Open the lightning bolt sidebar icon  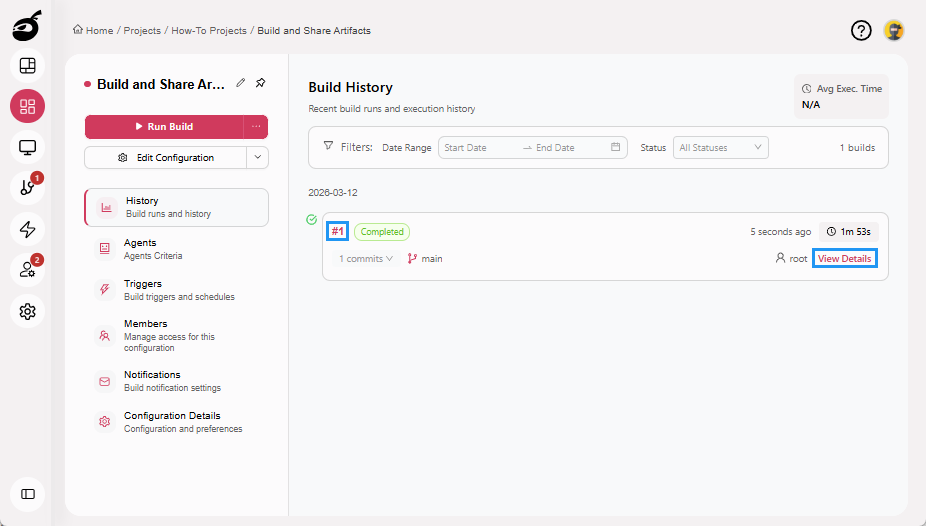tap(27, 229)
